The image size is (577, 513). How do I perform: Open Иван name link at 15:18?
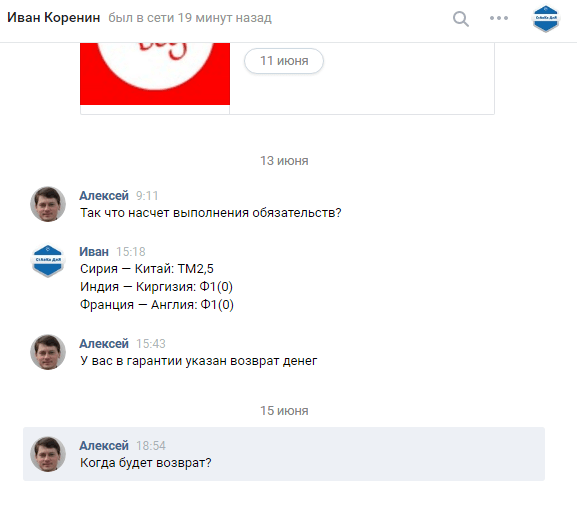[94, 252]
